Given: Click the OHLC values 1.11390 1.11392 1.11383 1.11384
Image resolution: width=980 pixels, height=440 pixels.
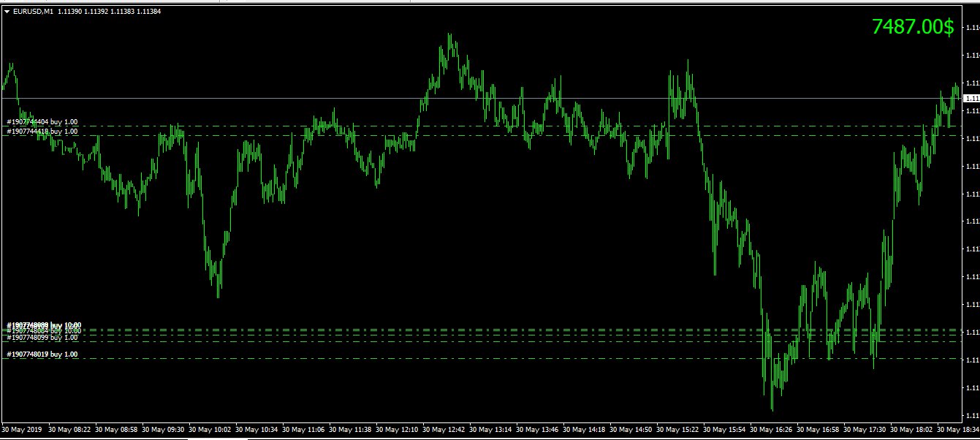Looking at the screenshot, I should tap(110, 12).
